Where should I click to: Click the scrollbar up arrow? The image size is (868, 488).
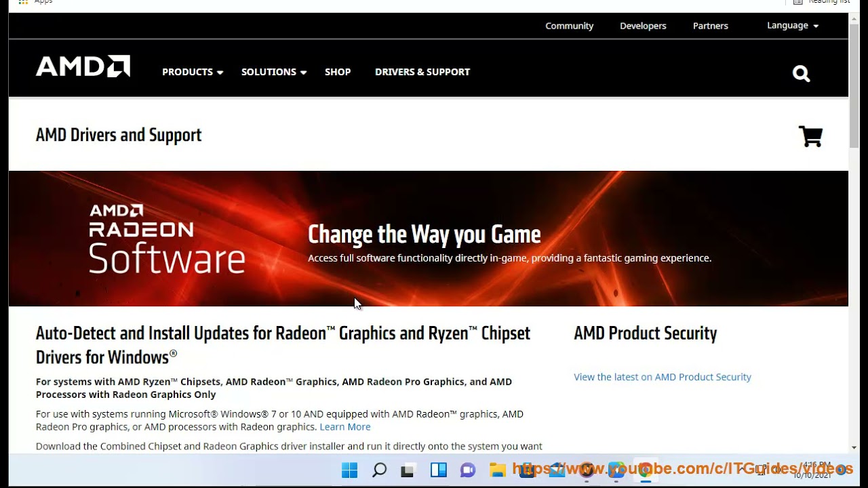click(854, 18)
